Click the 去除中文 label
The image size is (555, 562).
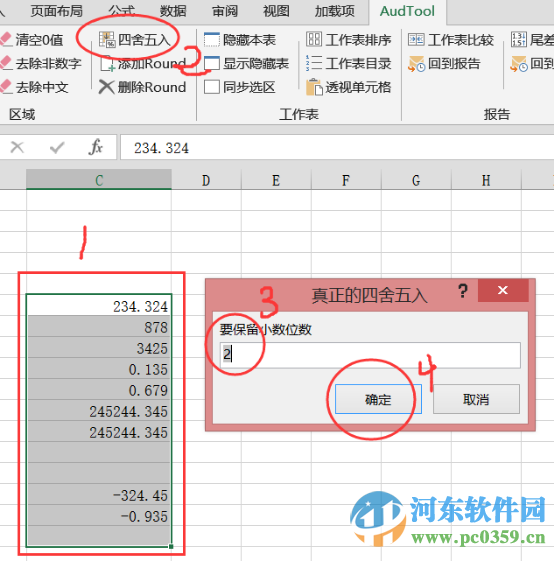42,87
